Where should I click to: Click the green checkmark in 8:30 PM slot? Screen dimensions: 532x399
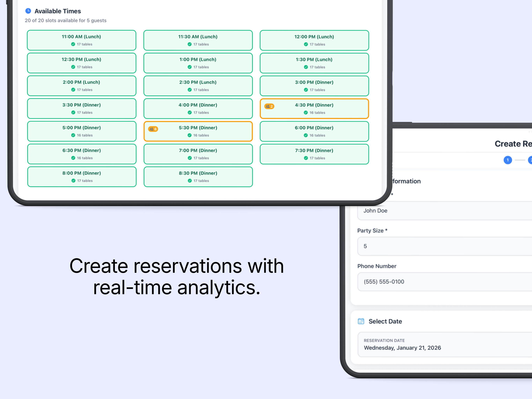click(189, 180)
